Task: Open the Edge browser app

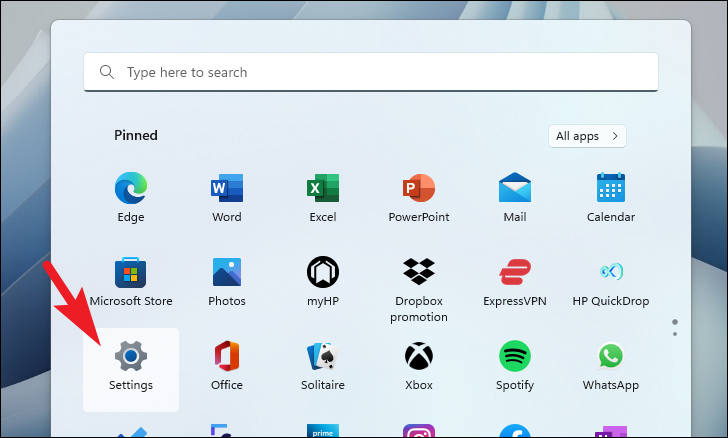Action: [x=131, y=188]
